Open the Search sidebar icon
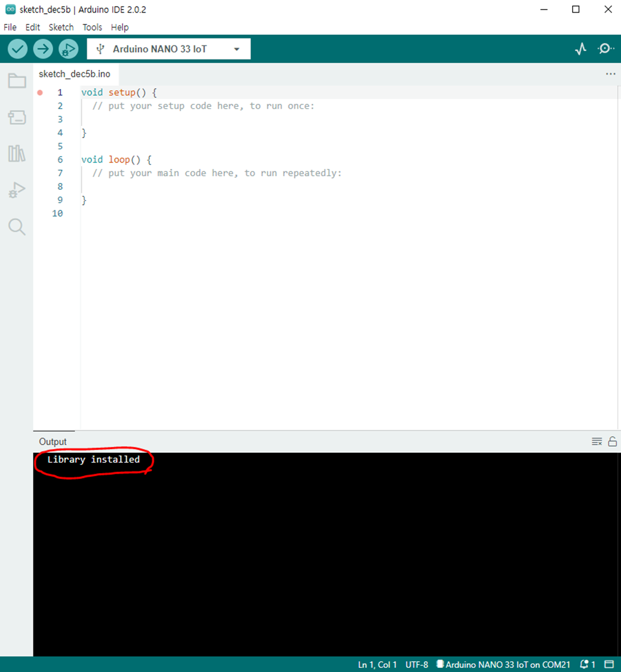The width and height of the screenshot is (621, 672). click(x=17, y=227)
